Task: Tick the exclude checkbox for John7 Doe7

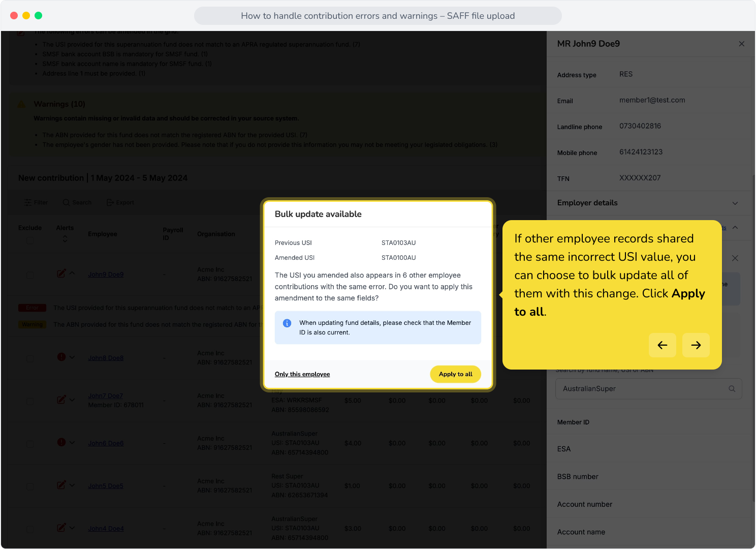Action: [x=30, y=401]
